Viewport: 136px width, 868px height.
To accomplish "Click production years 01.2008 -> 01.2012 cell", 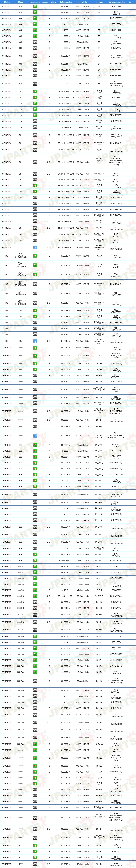I will point(66,561).
